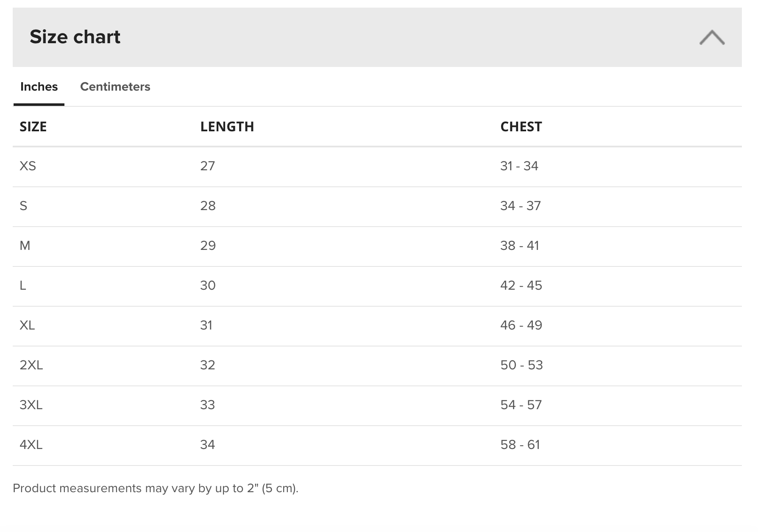Screen dimensions: 758x532
Task: Select the 3XL size row label
Action: (31, 405)
